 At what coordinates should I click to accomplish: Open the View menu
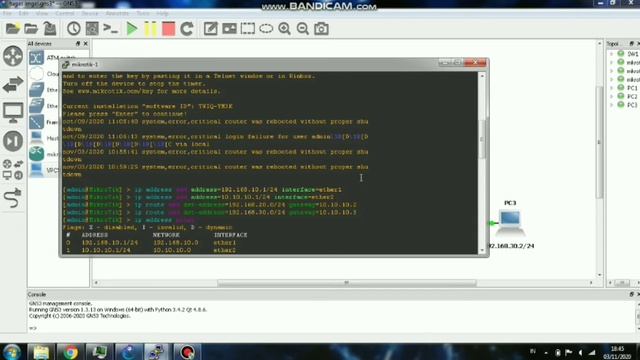(x=42, y=13)
